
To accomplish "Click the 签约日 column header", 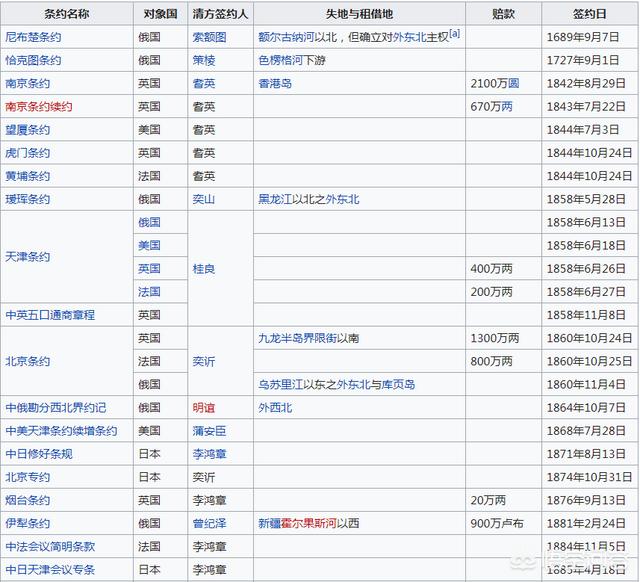I will tap(589, 14).
